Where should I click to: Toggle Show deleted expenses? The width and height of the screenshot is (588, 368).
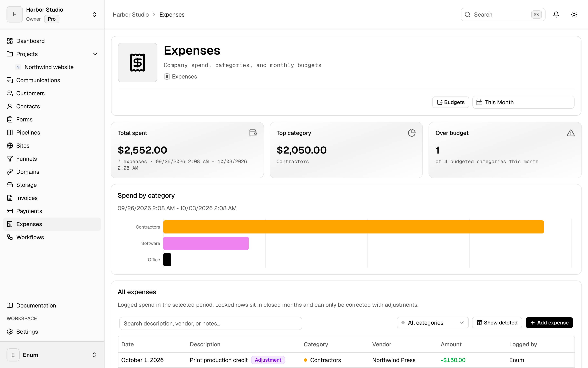point(497,323)
